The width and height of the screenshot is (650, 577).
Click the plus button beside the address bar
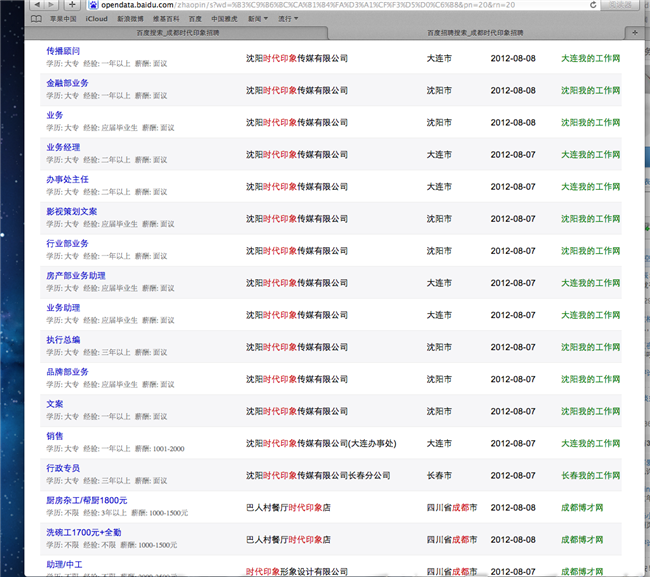[x=72, y=5]
